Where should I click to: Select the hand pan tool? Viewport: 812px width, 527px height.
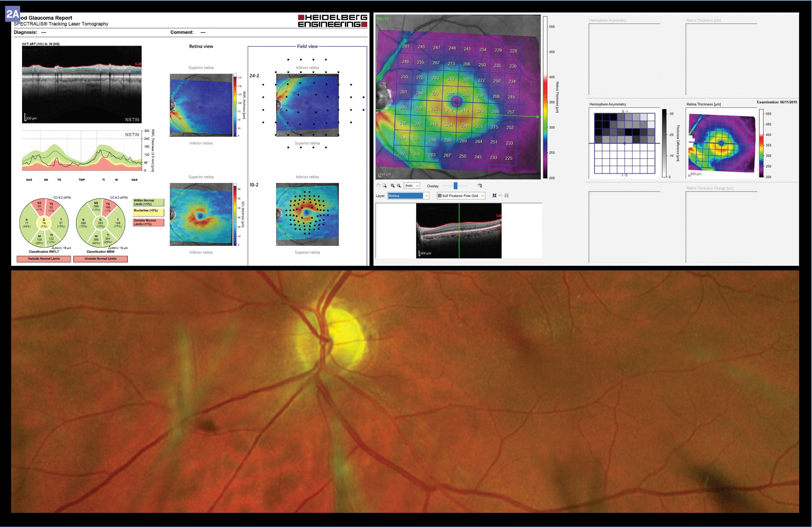(378, 186)
